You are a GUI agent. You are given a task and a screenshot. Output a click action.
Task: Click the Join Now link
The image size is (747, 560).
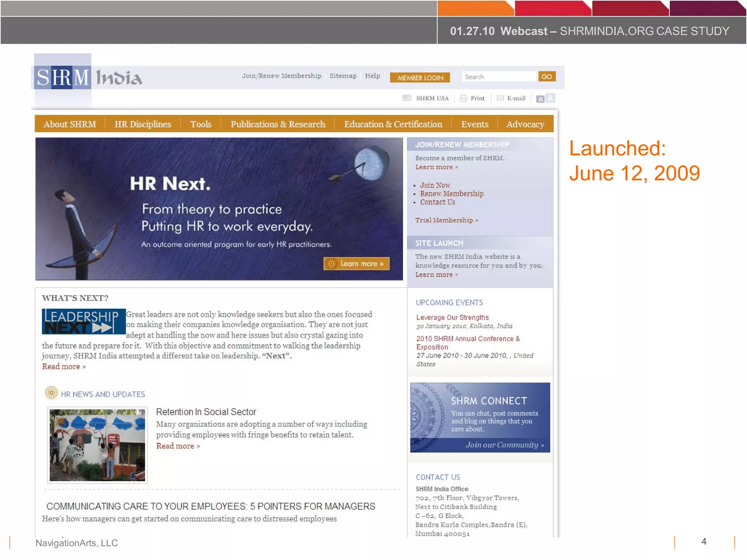pos(435,185)
